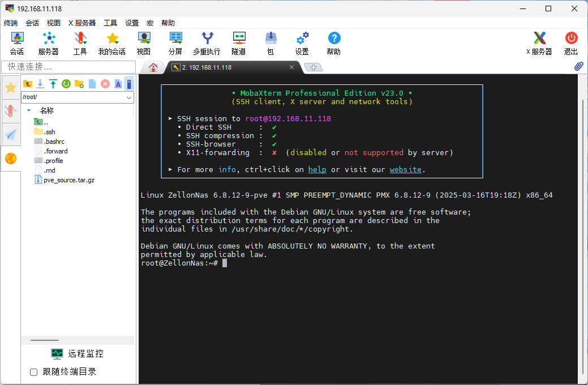Upload files with green up-arrow icon
The width and height of the screenshot is (588, 385).
pyautogui.click(x=53, y=84)
